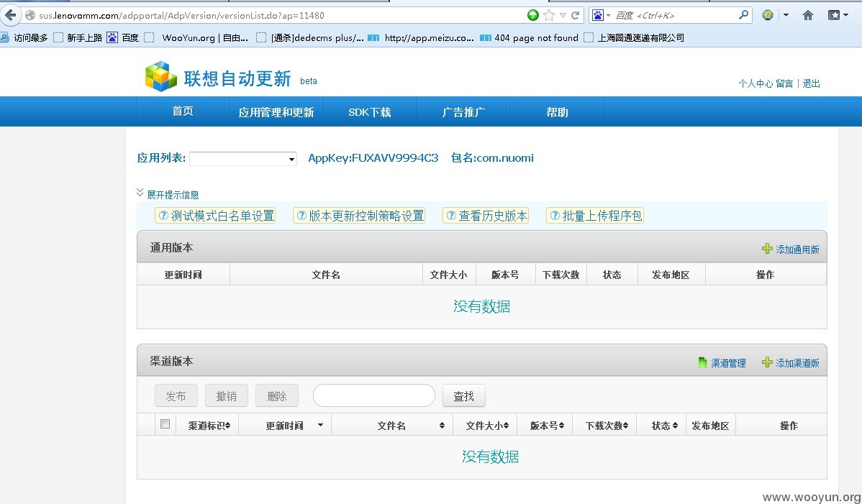
Task: Click the search magnifier icon
Action: 743,15
